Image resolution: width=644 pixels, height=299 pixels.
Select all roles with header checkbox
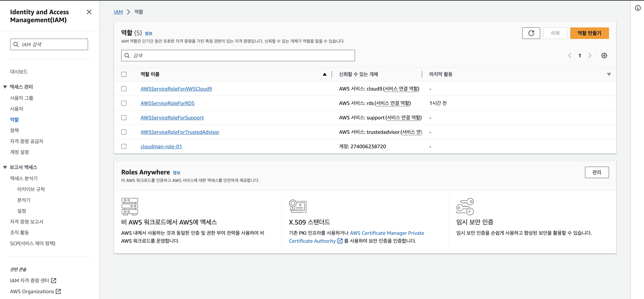(124, 74)
